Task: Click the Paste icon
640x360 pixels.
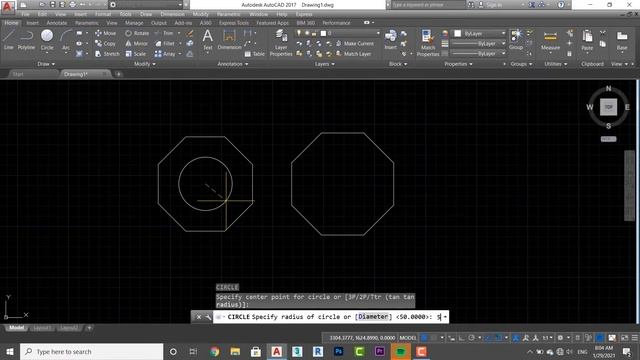Action: [587, 40]
